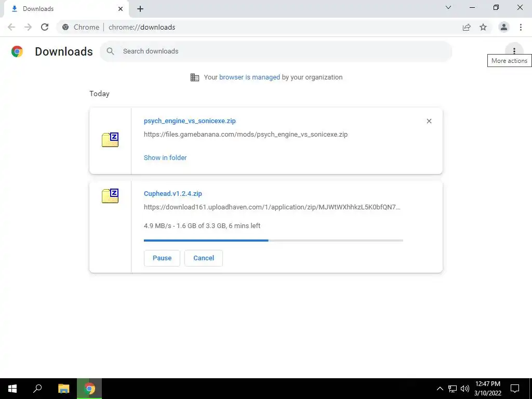
Task: Open the Windows Start menu
Action: click(12, 389)
